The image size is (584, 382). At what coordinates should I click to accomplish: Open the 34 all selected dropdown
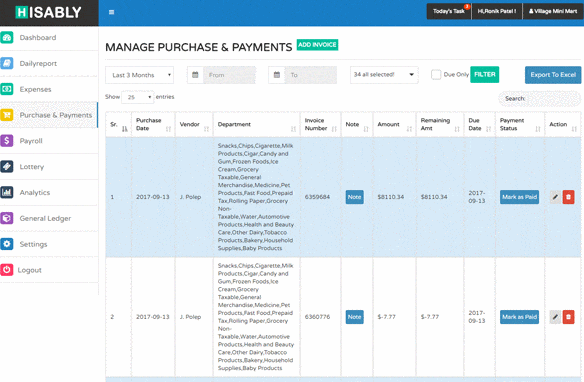[384, 75]
